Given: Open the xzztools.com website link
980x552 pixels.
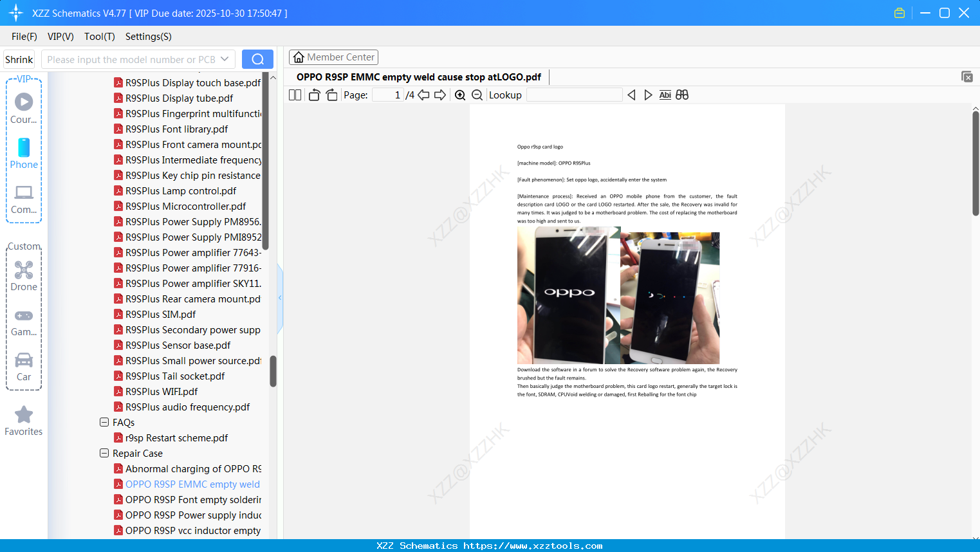Looking at the screenshot, I should pos(533,546).
